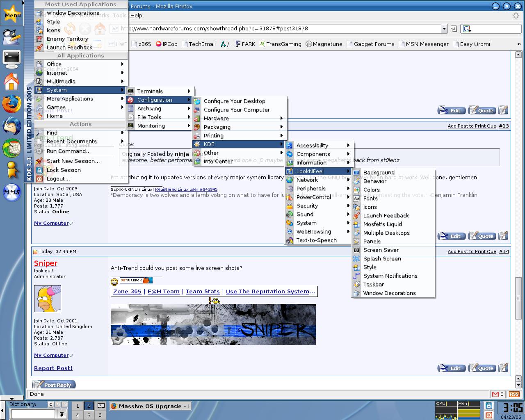The image size is (525, 420).
Task: Click Quote button on post #14
Action: (x=482, y=368)
